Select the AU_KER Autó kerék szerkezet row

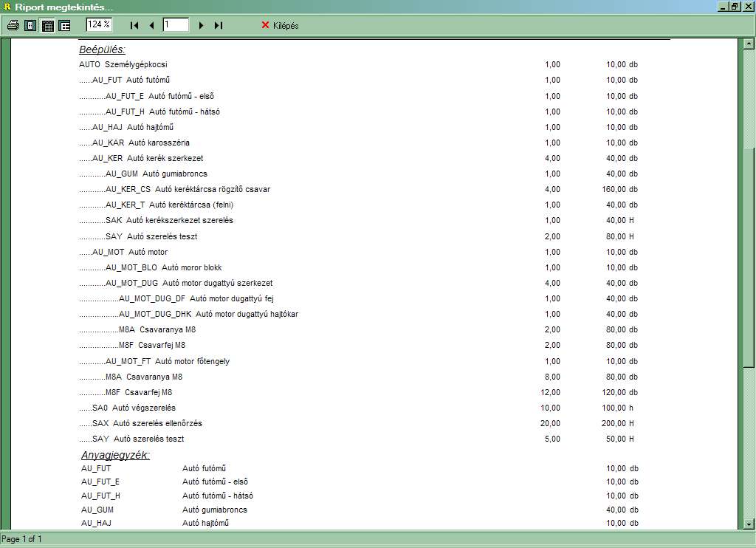(359, 158)
